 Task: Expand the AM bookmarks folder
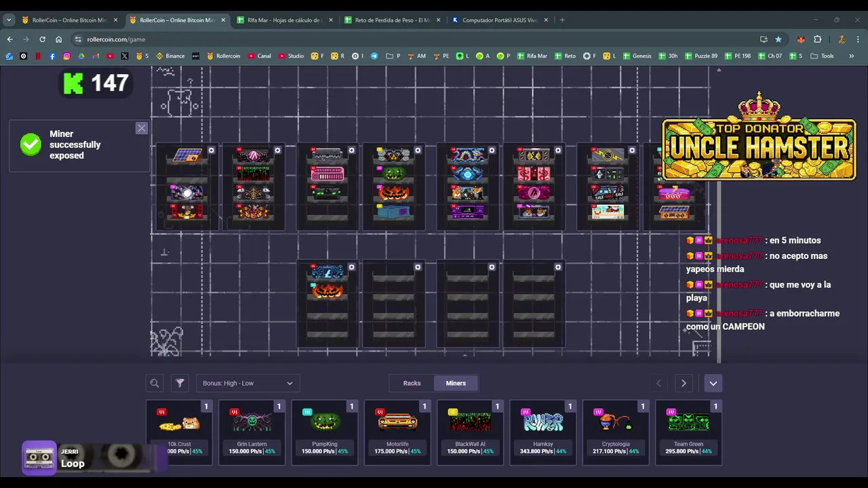coord(416,56)
